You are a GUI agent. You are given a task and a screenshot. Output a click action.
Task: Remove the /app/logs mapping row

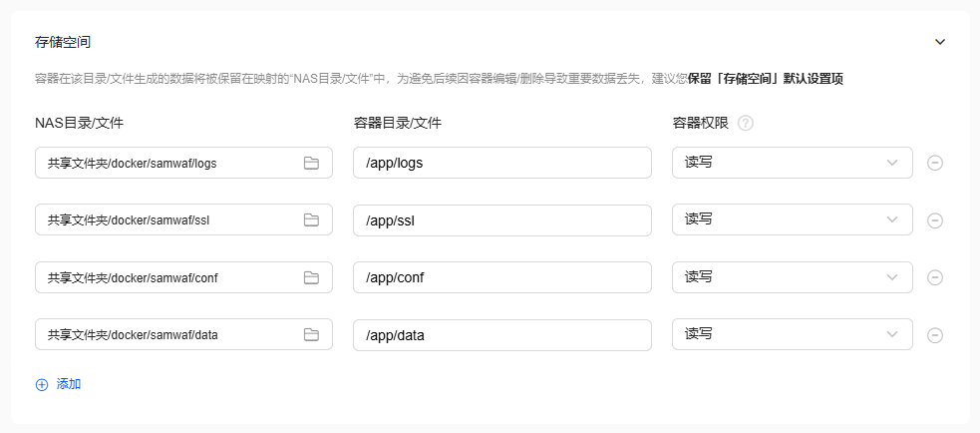point(935,163)
